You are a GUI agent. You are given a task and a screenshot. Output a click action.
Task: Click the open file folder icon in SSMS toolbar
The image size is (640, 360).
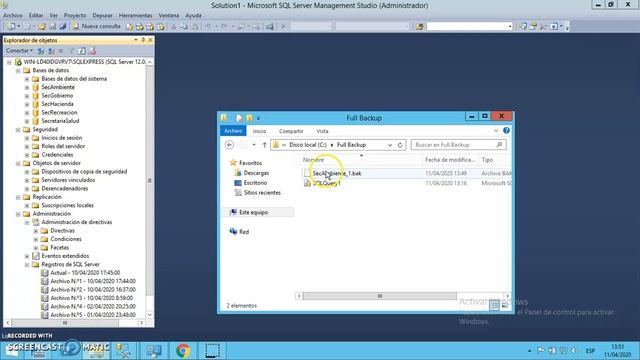point(42,27)
